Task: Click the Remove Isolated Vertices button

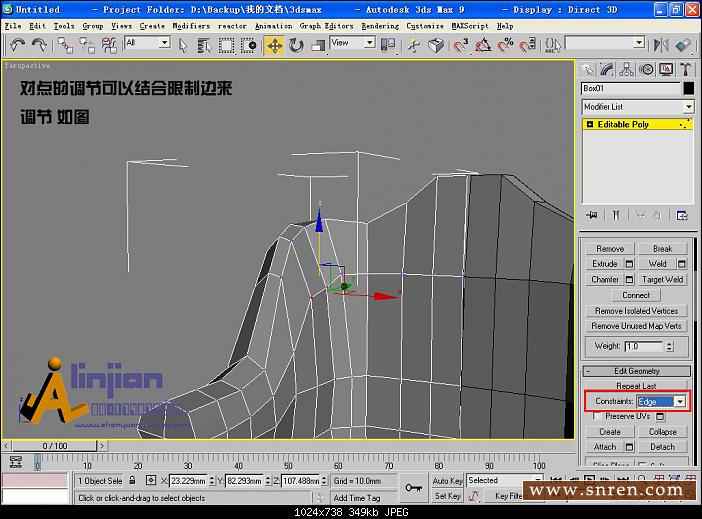Action: click(636, 311)
